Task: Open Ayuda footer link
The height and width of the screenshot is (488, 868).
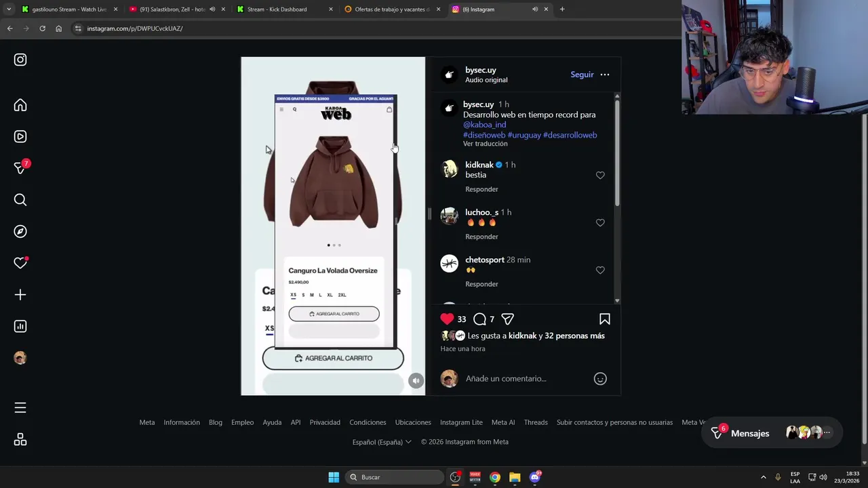Action: [x=272, y=422]
